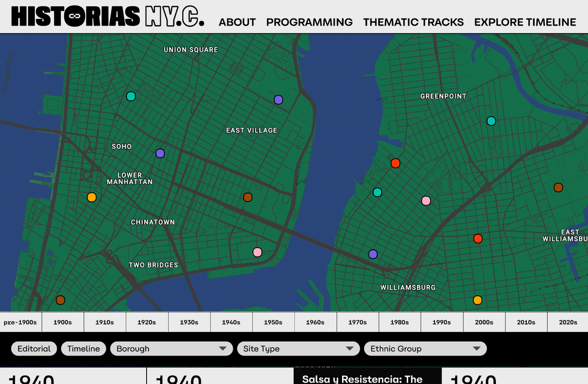This screenshot has height=384, width=588.
Task: Toggle the Timeline view
Action: click(x=83, y=348)
